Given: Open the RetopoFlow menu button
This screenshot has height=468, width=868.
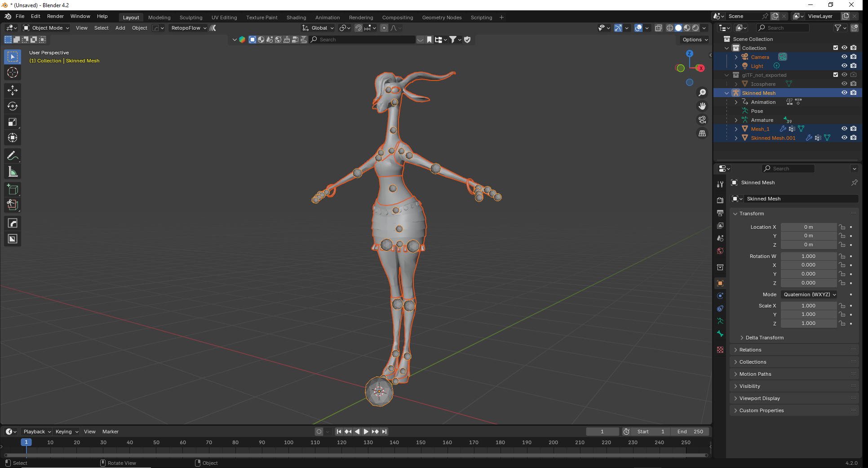Looking at the screenshot, I should (189, 28).
